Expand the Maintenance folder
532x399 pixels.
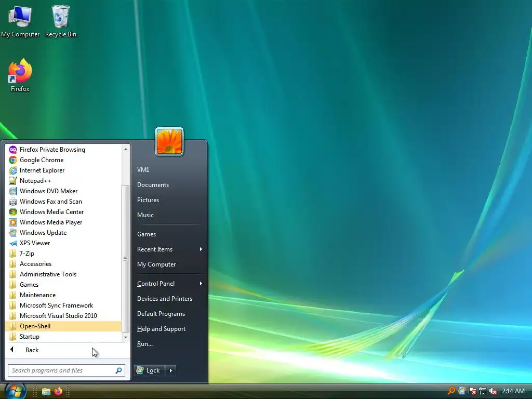pyautogui.click(x=63, y=295)
